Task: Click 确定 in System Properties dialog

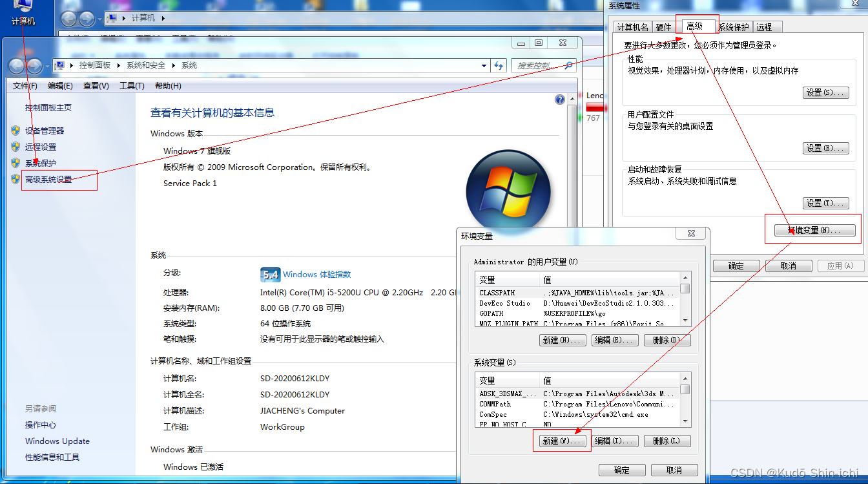Action: pos(736,266)
